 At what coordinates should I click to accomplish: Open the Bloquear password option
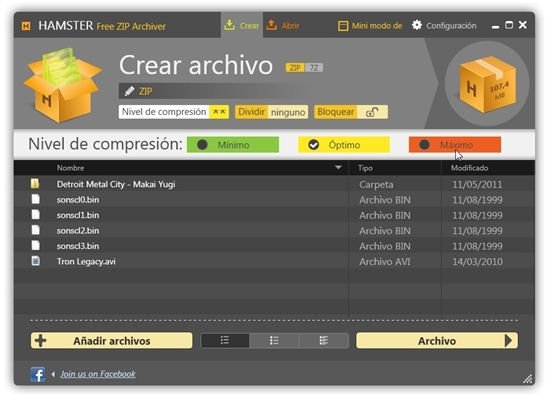coord(351,112)
